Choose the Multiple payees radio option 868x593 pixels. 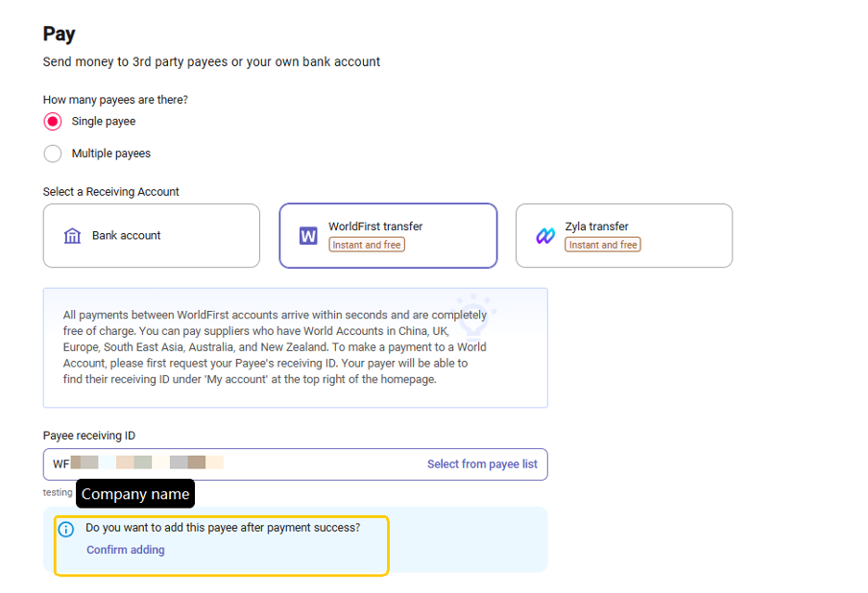click(53, 154)
